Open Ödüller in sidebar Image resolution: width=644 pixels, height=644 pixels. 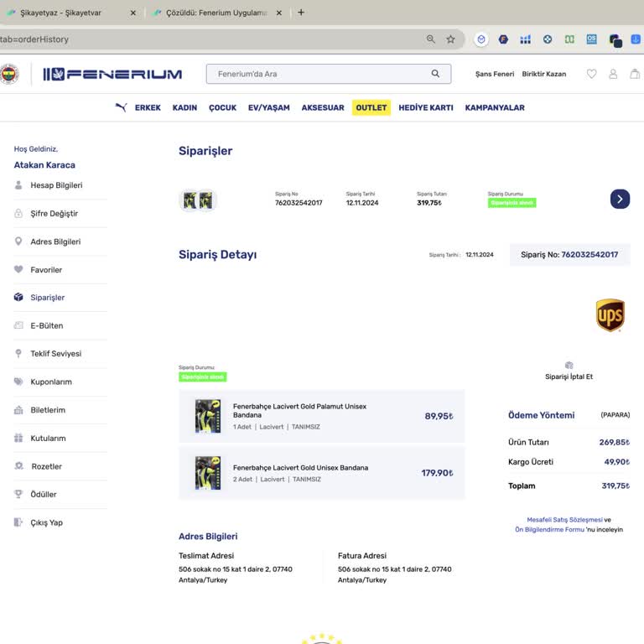click(44, 495)
